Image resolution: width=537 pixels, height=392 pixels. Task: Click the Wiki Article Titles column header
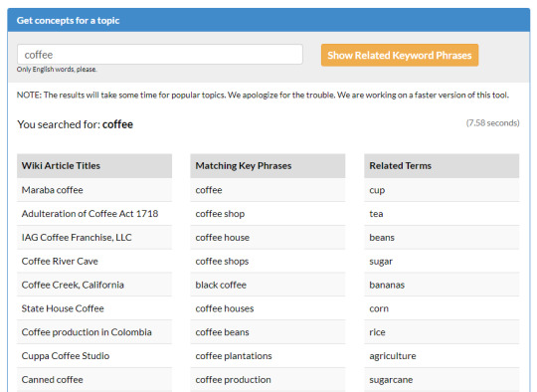[x=94, y=166]
